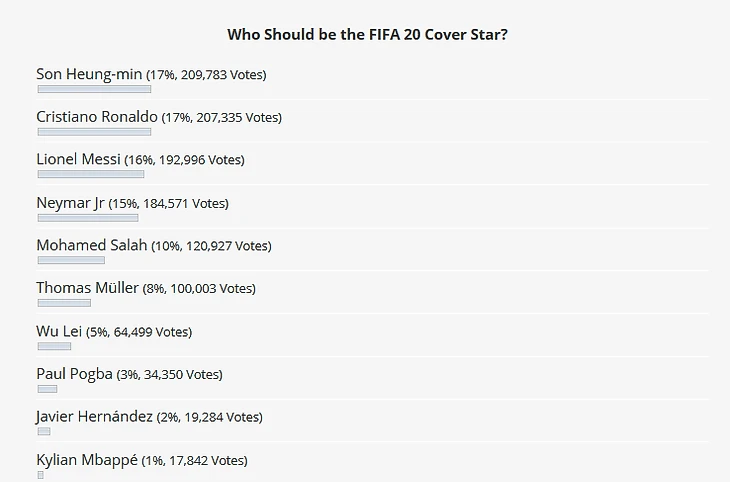Image resolution: width=730 pixels, height=482 pixels.
Task: Click Lionel Messi's 16% result bar
Action: click(x=90, y=174)
